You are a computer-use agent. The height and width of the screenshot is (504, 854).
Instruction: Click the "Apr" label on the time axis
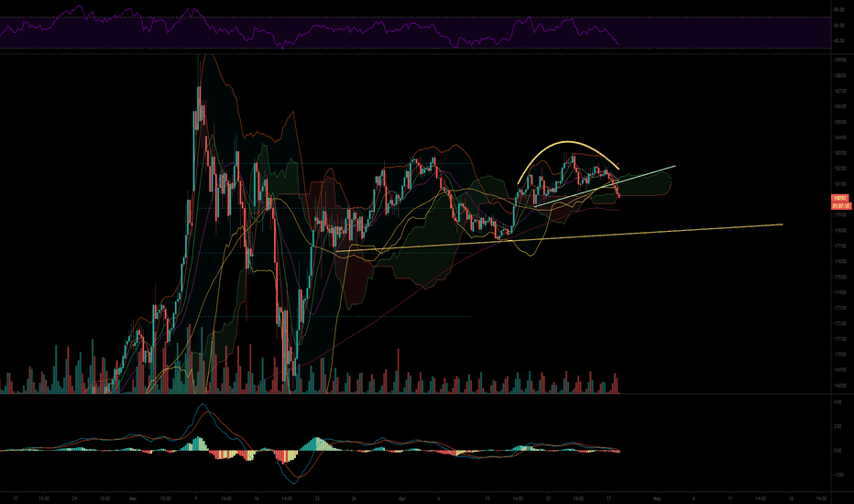(x=402, y=499)
